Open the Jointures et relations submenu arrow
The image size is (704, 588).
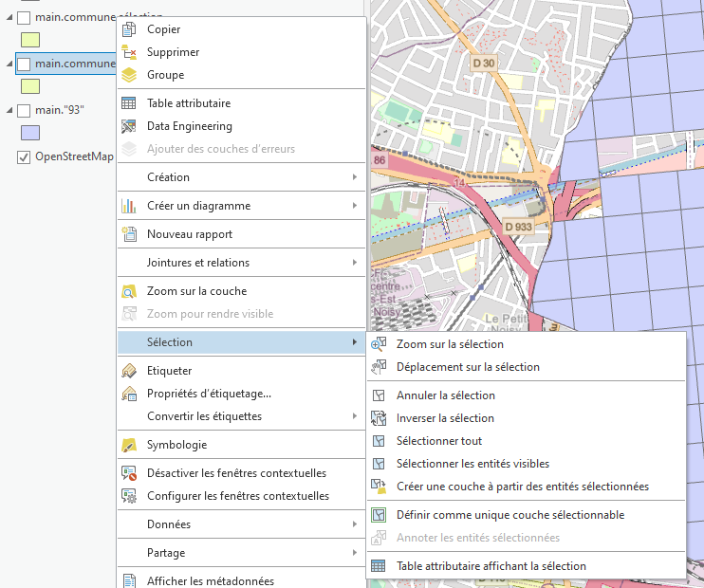(x=355, y=263)
